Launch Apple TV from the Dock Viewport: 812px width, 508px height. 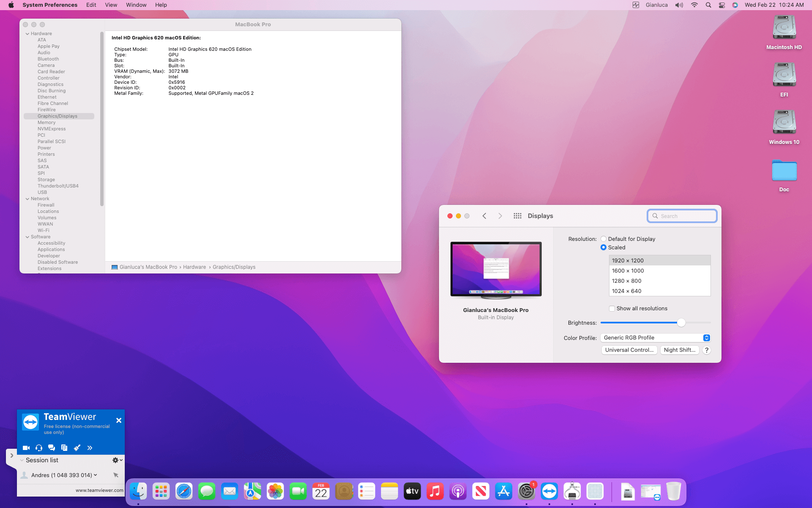[412, 491]
